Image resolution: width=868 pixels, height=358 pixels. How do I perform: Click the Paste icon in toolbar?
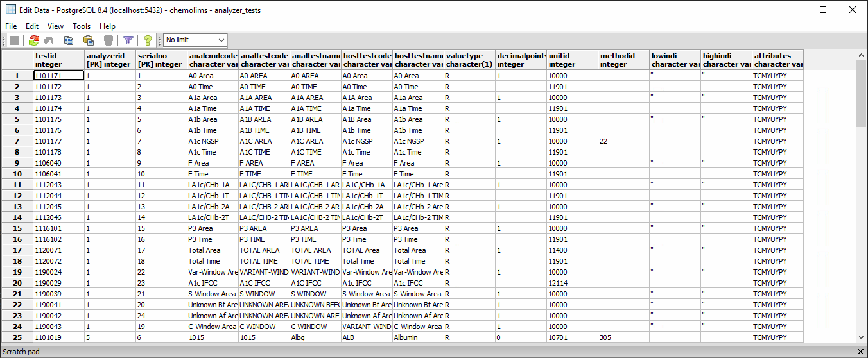(89, 40)
